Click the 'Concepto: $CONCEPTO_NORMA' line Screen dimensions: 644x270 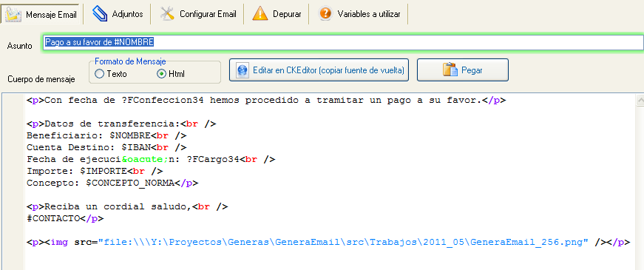(x=112, y=183)
